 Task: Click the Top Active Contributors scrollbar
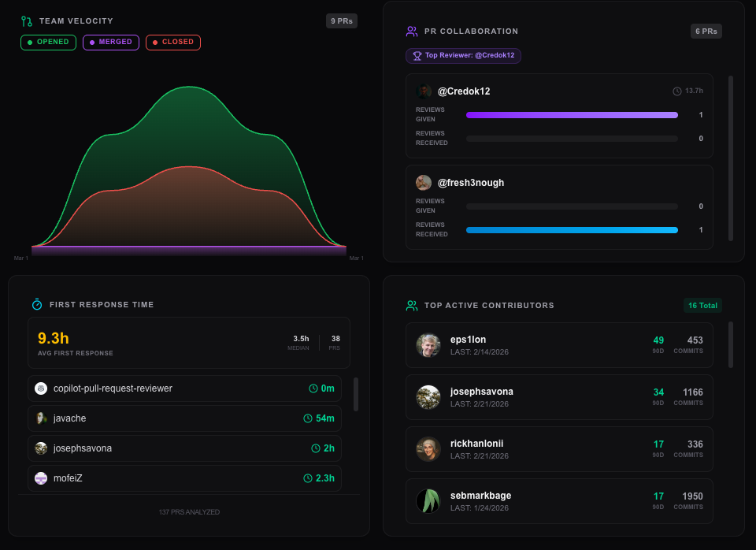pos(731,345)
